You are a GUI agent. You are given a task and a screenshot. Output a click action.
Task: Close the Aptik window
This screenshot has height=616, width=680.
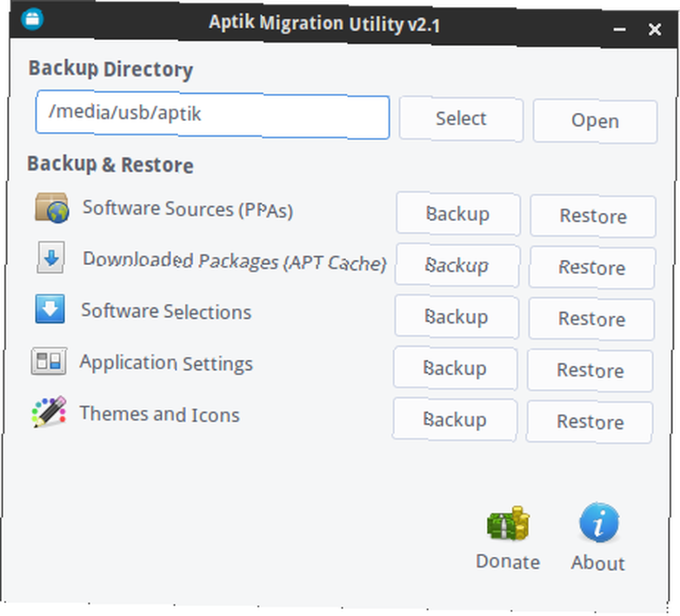(x=655, y=29)
